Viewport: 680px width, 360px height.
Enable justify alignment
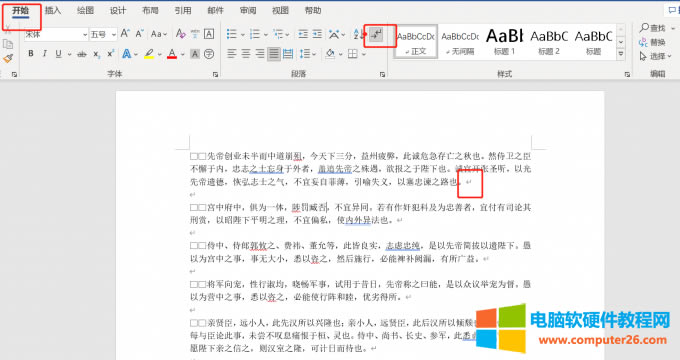pyautogui.click(x=274, y=54)
